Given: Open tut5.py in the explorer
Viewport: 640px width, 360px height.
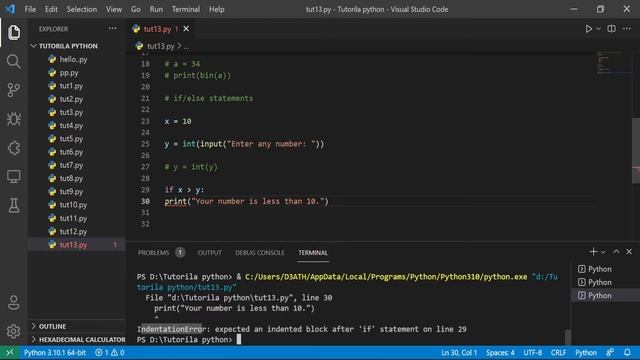Looking at the screenshot, I should point(71,139).
